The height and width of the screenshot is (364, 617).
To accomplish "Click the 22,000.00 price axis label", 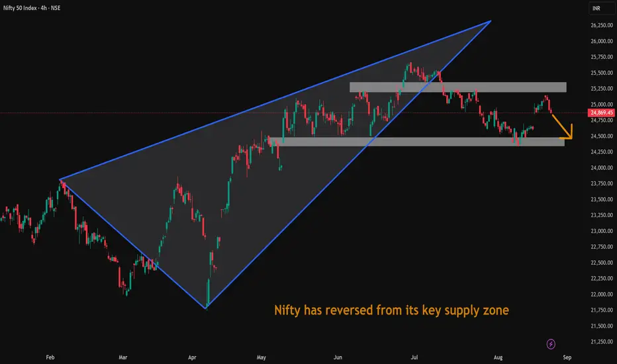I will 602,294.
